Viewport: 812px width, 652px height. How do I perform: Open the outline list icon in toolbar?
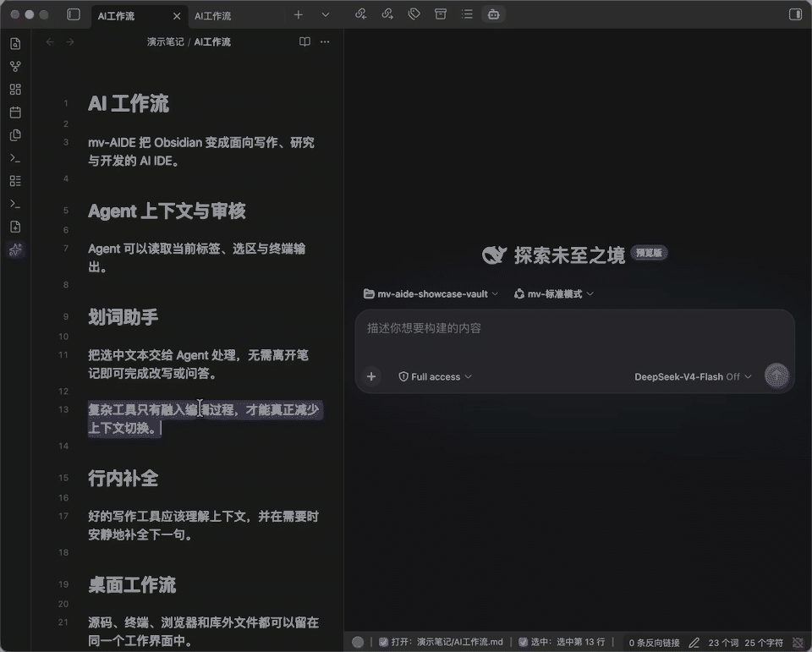click(467, 14)
